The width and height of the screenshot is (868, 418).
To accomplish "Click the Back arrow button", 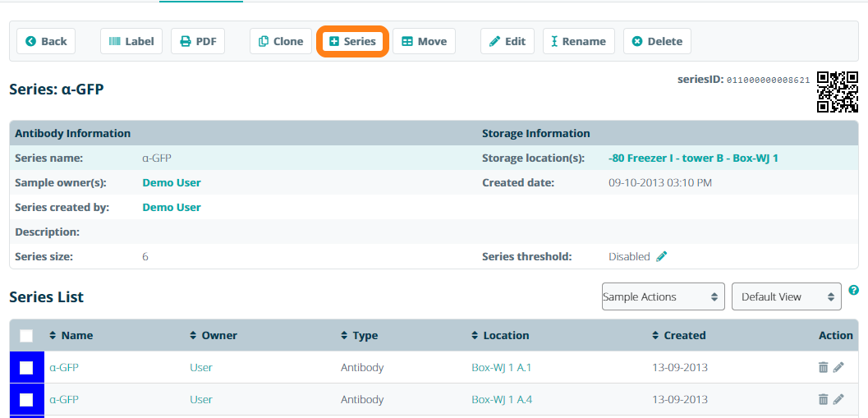I will pos(46,41).
